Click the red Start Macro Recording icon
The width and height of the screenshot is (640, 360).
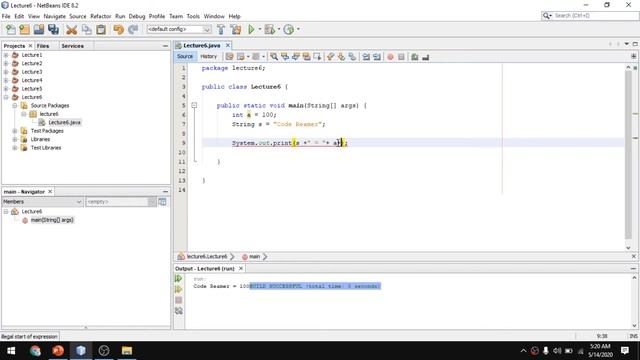point(390,57)
